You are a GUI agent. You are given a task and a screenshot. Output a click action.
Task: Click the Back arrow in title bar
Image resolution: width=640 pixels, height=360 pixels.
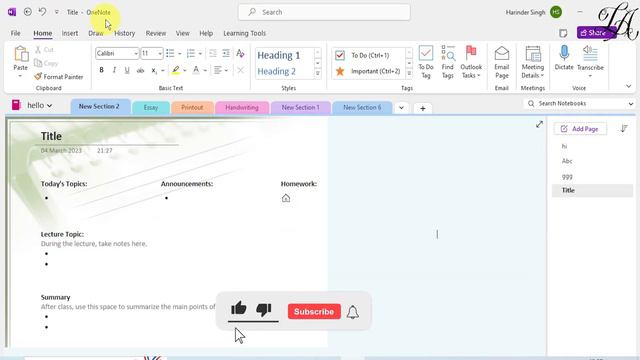tap(27, 12)
